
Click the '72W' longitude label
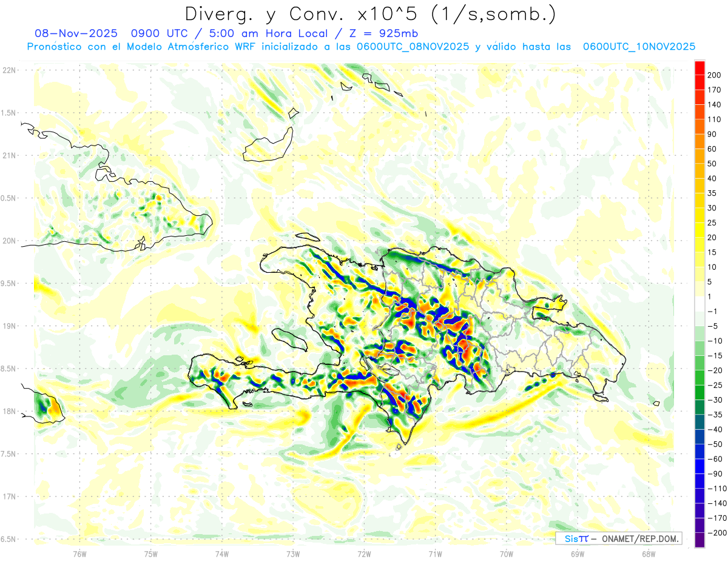pos(364,554)
